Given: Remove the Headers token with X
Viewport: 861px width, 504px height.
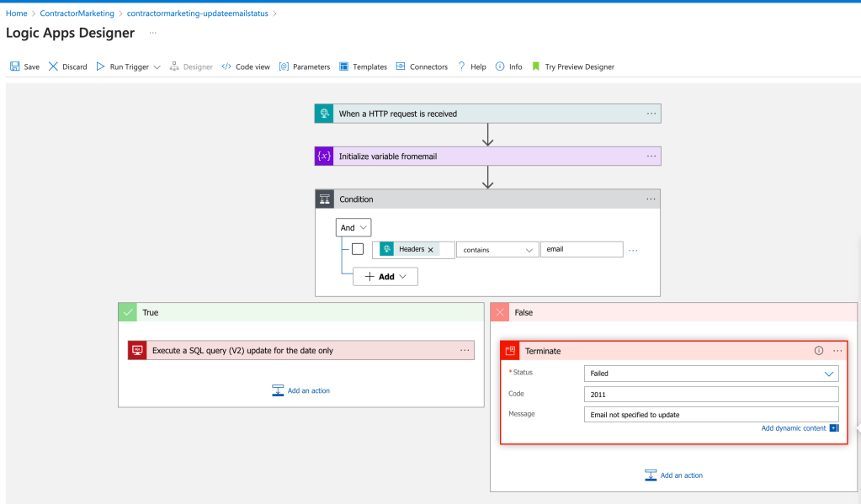Looking at the screenshot, I should point(431,250).
